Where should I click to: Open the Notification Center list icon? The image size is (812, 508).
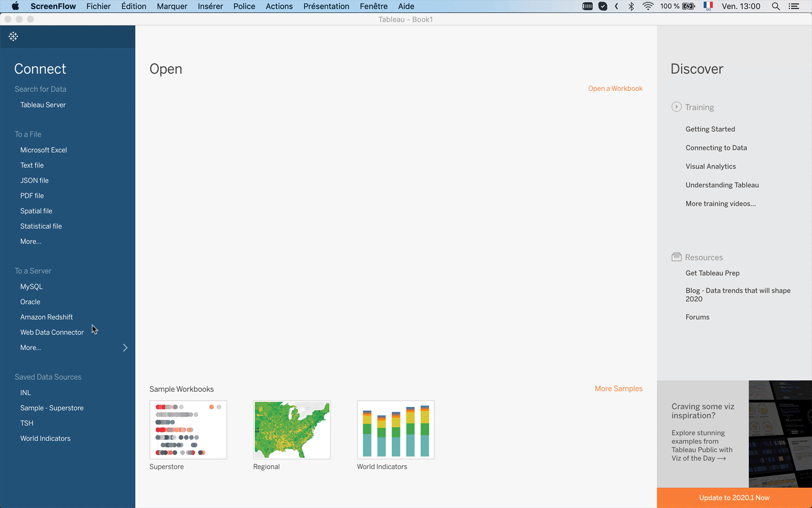coord(794,6)
